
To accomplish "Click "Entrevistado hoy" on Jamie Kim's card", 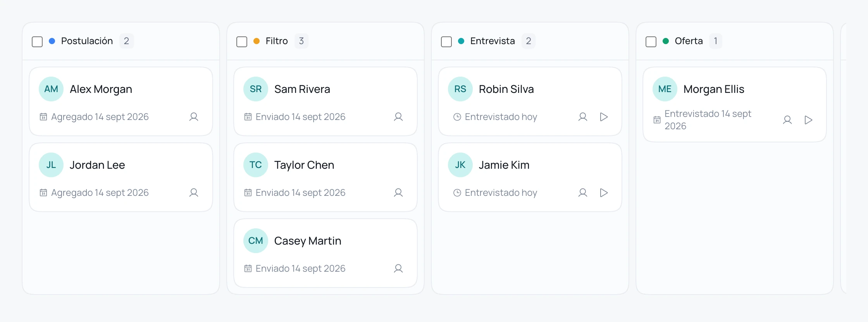I will pyautogui.click(x=501, y=193).
